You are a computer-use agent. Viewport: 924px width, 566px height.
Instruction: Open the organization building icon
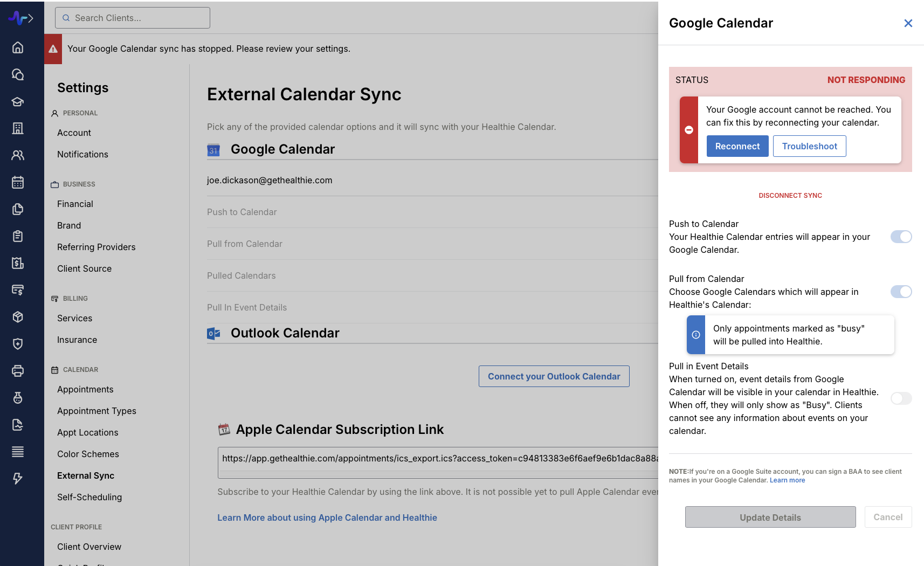click(18, 128)
